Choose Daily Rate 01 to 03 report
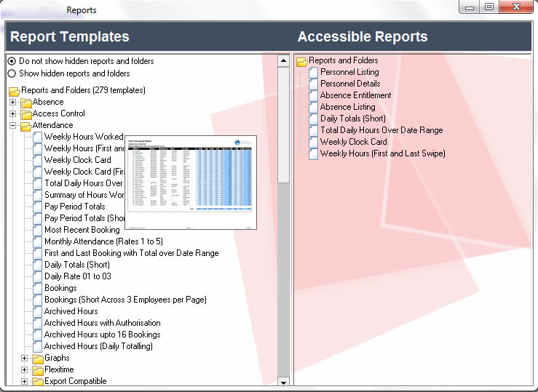 [77, 276]
